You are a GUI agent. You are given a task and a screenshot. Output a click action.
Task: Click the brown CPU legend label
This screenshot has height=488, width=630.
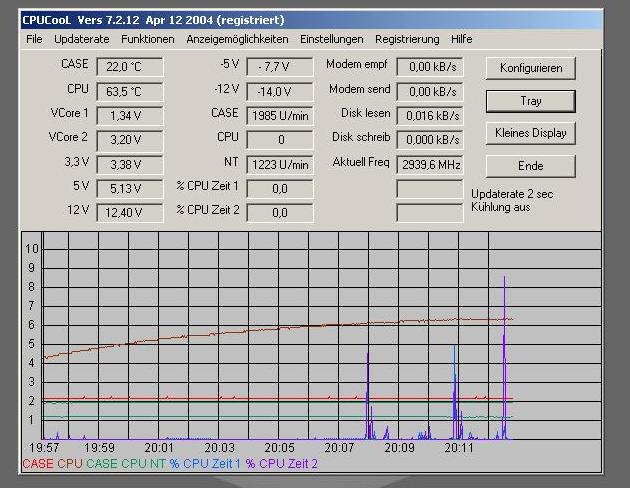point(70,464)
